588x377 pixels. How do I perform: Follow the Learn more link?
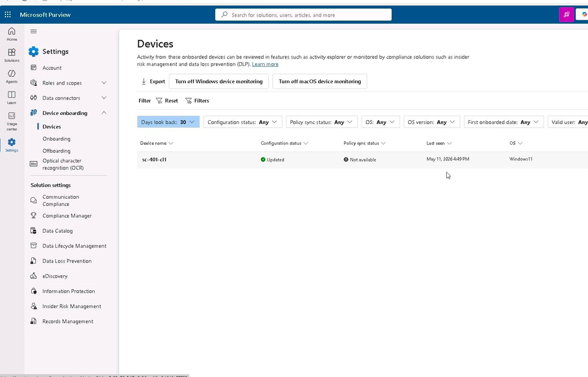pos(265,64)
